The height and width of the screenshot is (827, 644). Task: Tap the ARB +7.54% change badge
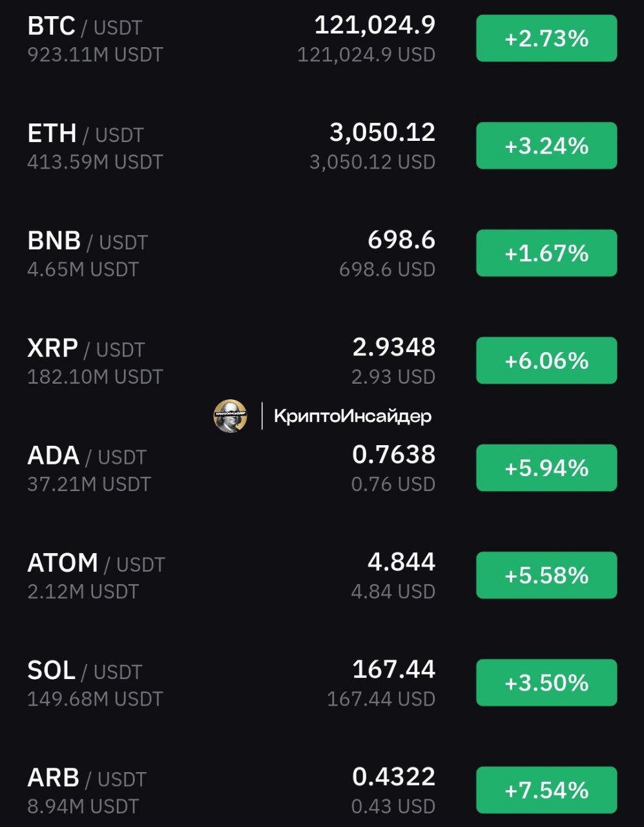[x=546, y=789]
